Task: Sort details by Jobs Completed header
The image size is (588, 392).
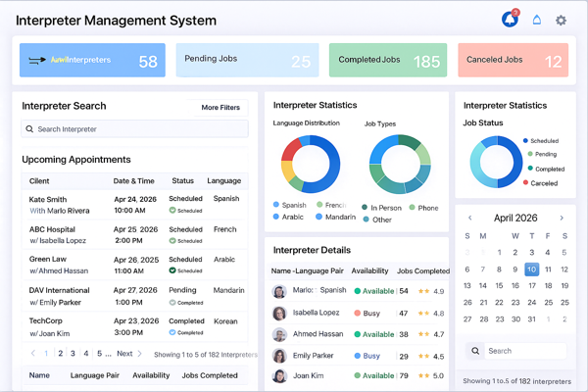Action: point(423,270)
